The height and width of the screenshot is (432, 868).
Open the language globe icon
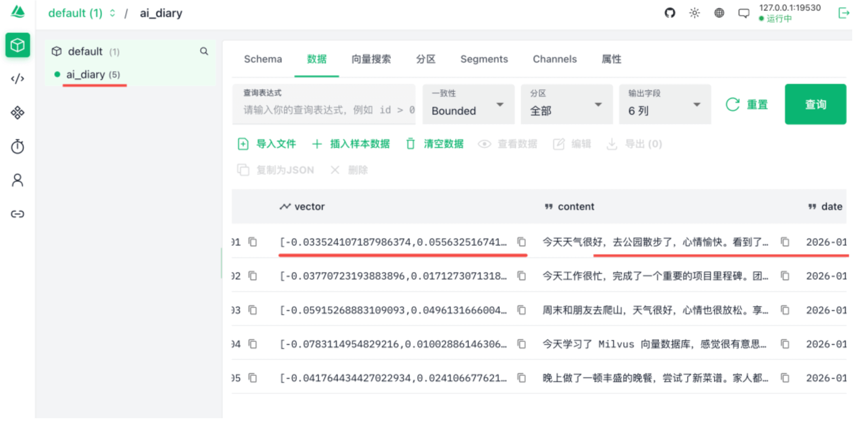tap(719, 13)
